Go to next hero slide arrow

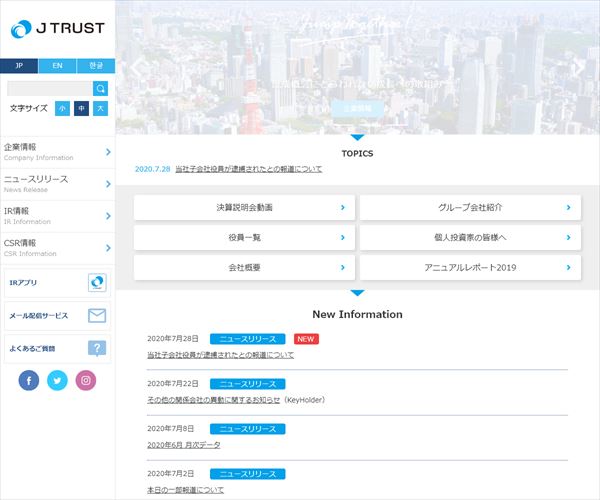pyautogui.click(x=580, y=67)
